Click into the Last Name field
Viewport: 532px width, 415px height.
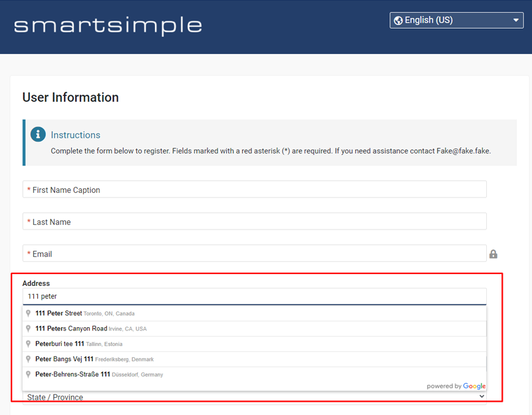coord(254,221)
